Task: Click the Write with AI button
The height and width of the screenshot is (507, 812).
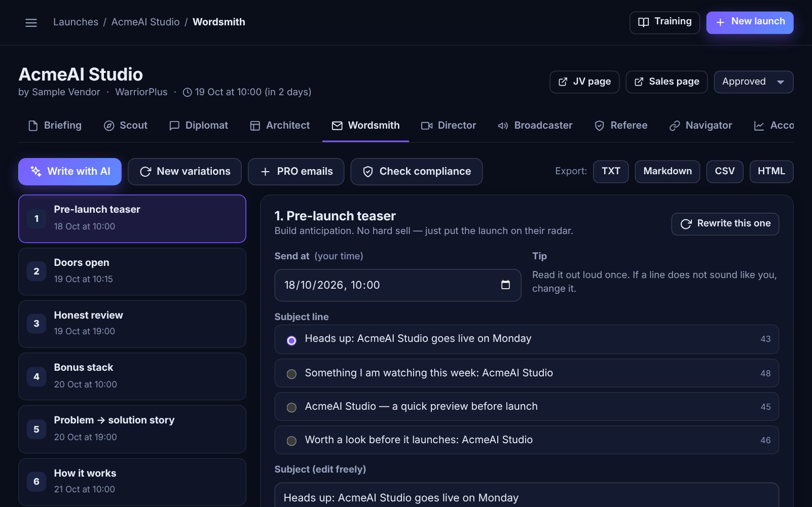Action: coord(70,172)
